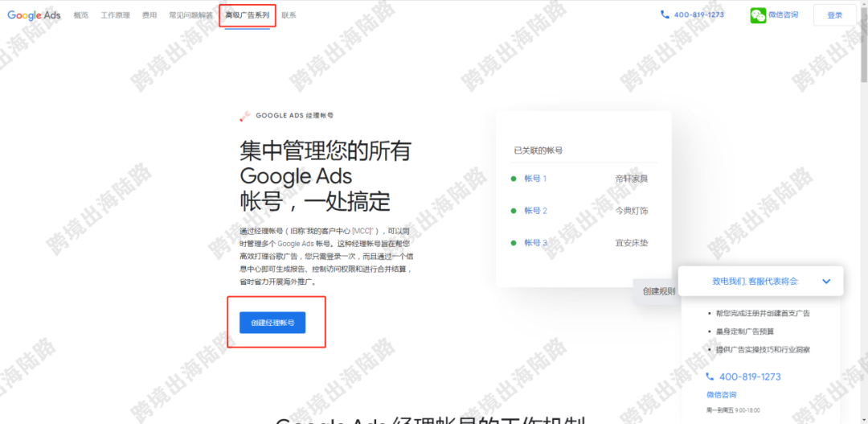The image size is (868, 424).
Task: Open the 工作原理 nav tab
Action: tap(115, 15)
